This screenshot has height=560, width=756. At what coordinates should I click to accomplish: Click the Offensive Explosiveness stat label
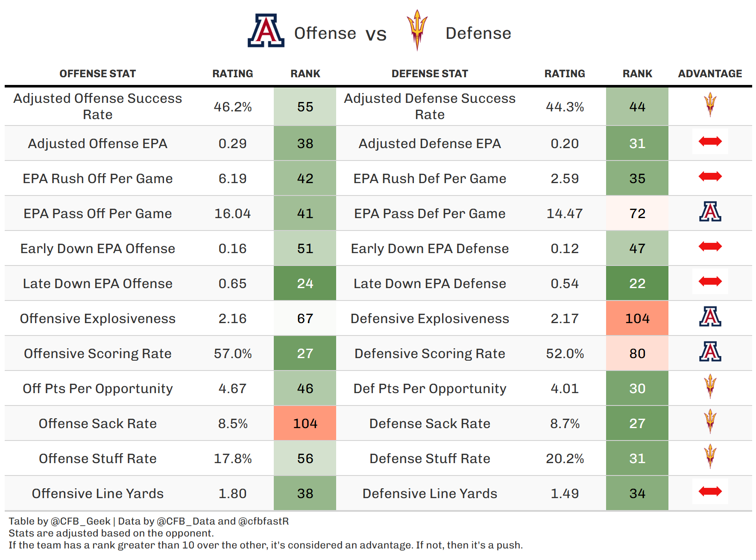(x=97, y=318)
